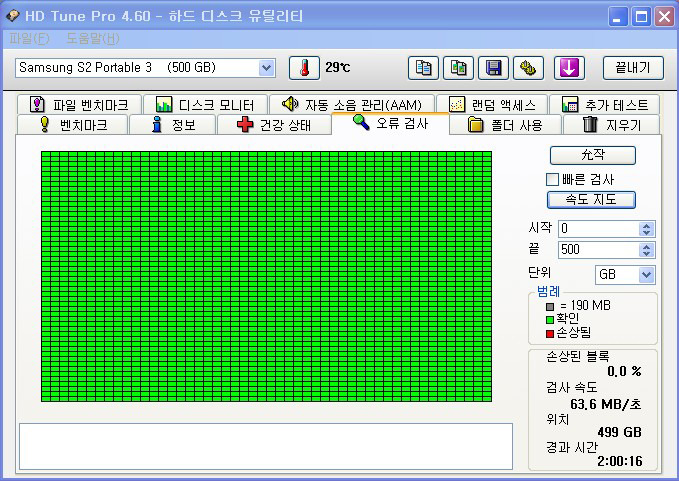Increase the 끝 value with up arrow
The height and width of the screenshot is (481, 679).
[647, 247]
